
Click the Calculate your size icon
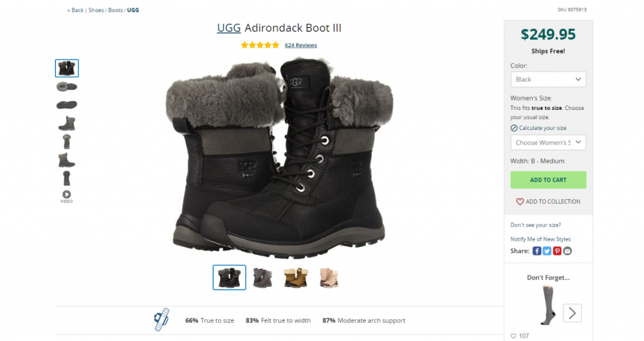click(x=514, y=128)
